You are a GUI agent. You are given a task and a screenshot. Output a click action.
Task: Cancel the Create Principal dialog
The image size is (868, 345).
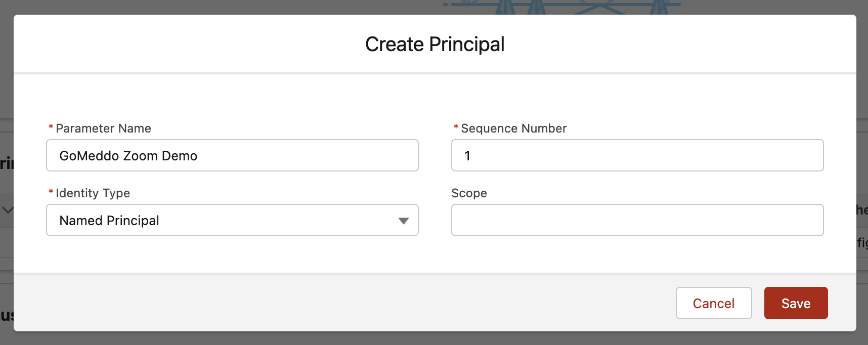(x=713, y=303)
